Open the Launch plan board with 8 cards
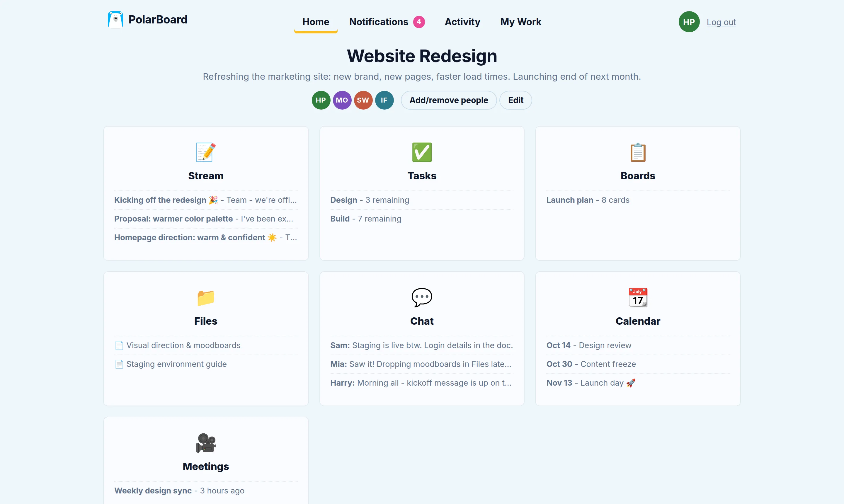844x504 pixels. pos(637,200)
